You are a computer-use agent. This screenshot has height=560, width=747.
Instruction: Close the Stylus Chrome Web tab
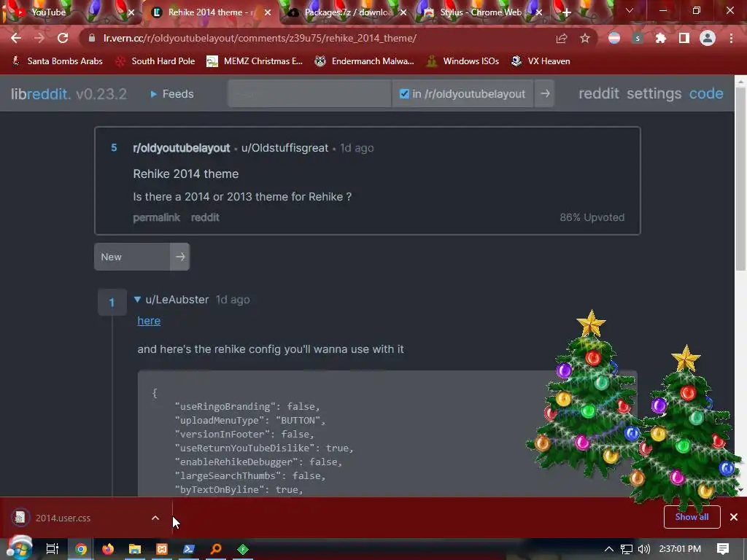pyautogui.click(x=539, y=12)
